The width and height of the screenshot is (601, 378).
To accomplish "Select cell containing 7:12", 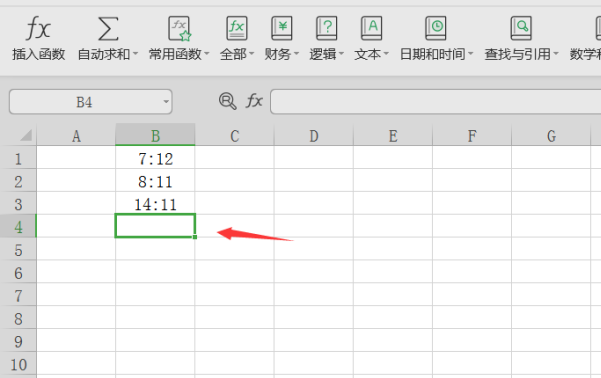I will coord(155,158).
